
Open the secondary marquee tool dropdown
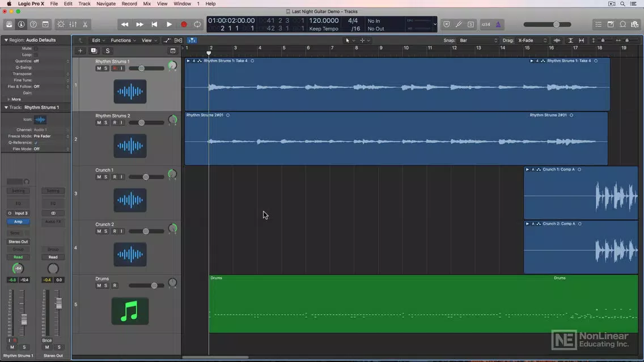coord(365,40)
